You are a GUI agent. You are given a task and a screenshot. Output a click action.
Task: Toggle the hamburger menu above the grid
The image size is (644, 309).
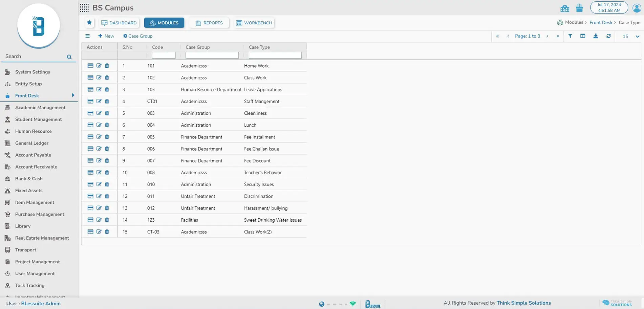pyautogui.click(x=88, y=36)
